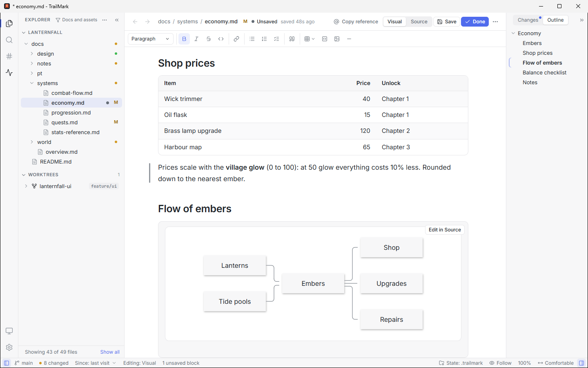The height and width of the screenshot is (368, 588).
Task: Insert a numbered list
Action: 264,39
